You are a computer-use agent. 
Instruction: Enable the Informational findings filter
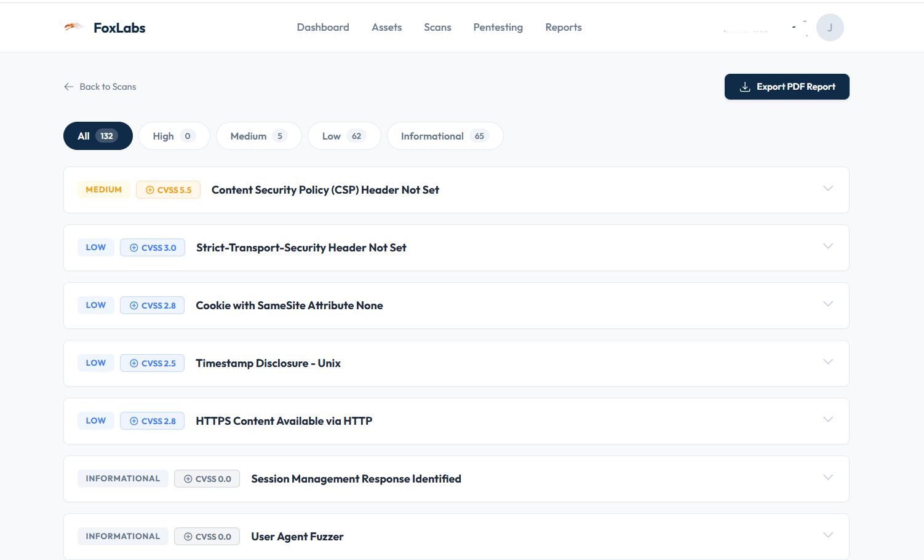pos(445,135)
